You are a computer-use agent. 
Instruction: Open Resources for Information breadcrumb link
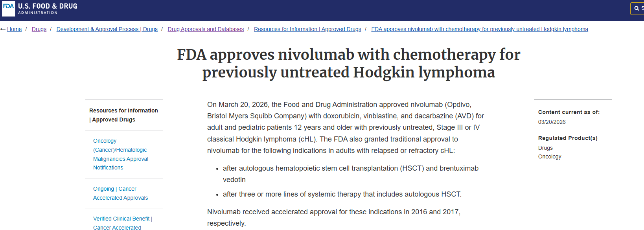[307, 29]
